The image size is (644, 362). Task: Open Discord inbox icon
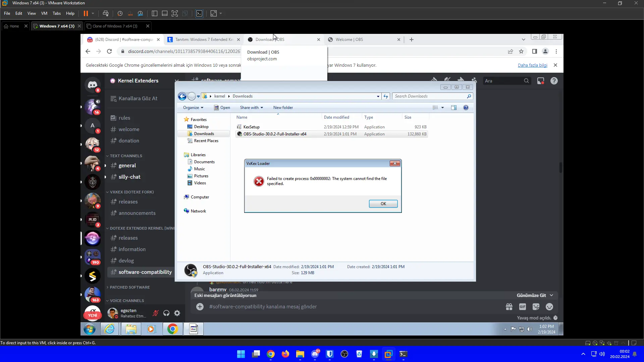pyautogui.click(x=541, y=81)
